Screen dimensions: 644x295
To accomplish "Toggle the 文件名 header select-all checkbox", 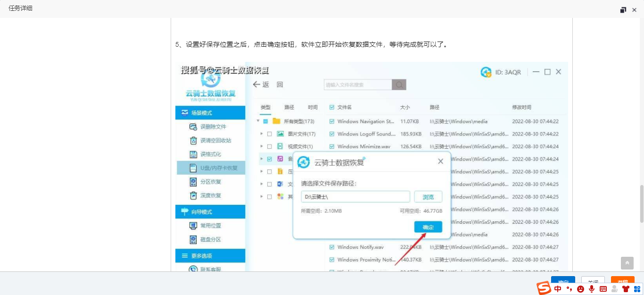I will point(332,107).
